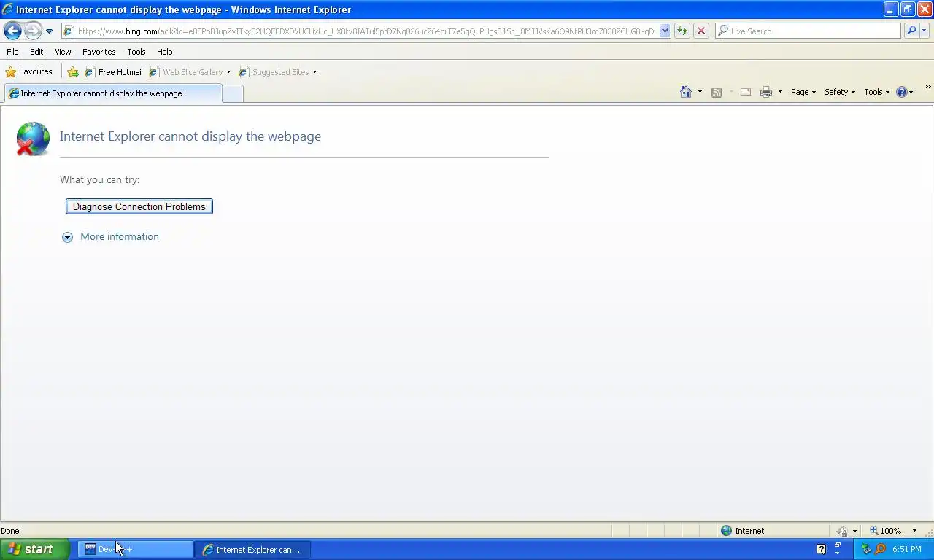Screen dimensions: 934x560
Task: Click the 6:51 PM system clock
Action: (906, 549)
